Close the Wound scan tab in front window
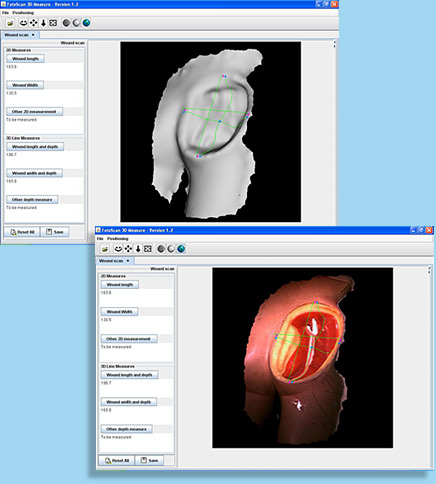The width and height of the screenshot is (436, 484). (128, 261)
